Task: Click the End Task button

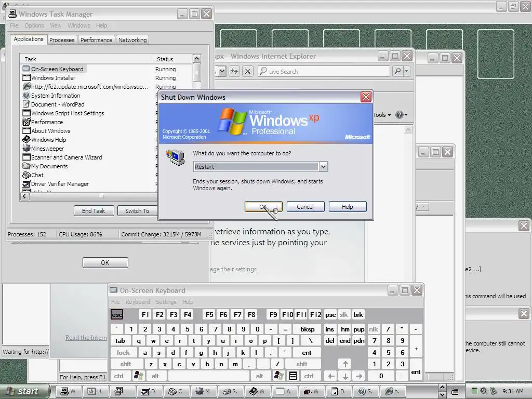Action: point(94,211)
